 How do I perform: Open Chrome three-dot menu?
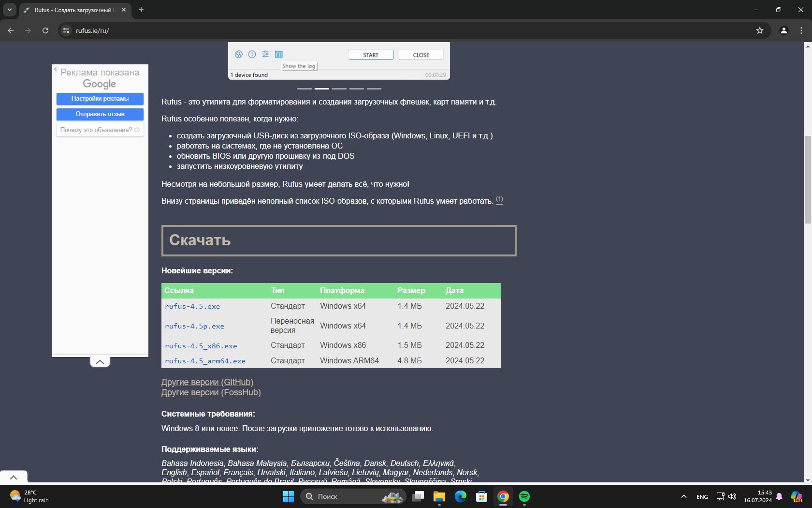pos(801,30)
